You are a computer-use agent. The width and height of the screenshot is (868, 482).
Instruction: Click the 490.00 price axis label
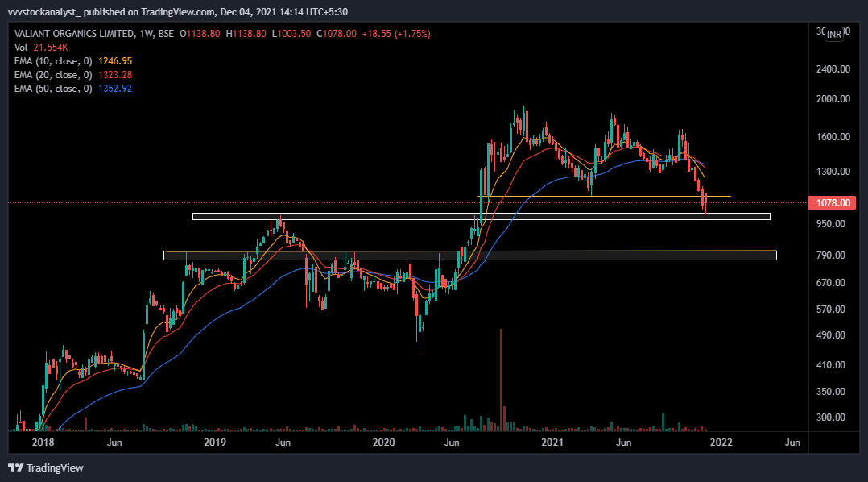point(831,335)
